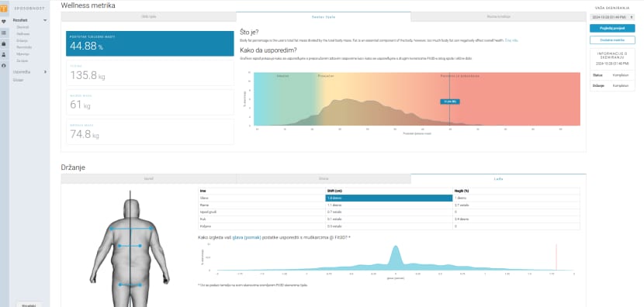Open the user profile sidebar icon
This screenshot has height=307, width=644.
pyautogui.click(x=4, y=54)
